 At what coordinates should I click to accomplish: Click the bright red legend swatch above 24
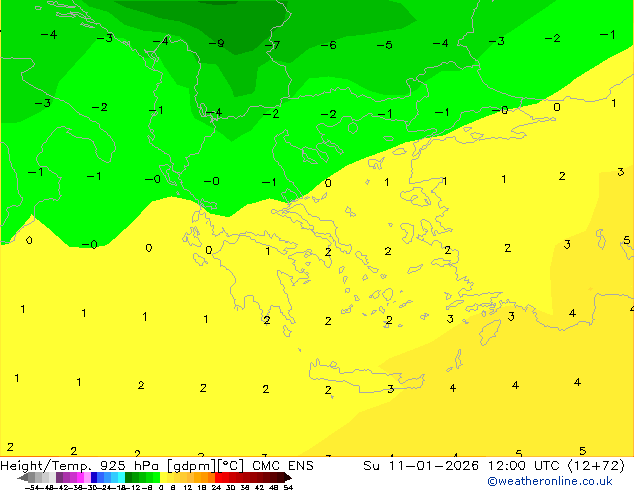point(218,477)
